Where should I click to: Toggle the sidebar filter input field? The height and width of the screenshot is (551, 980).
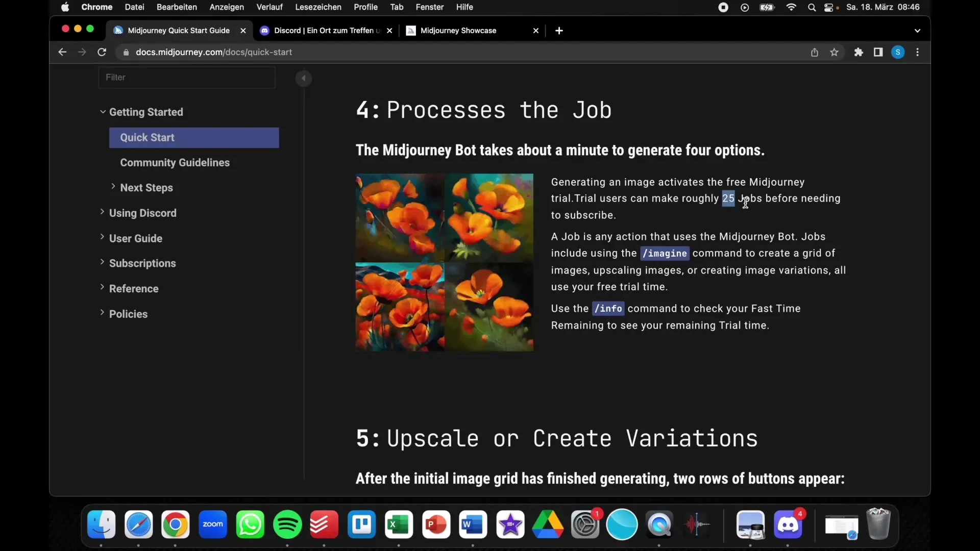tap(188, 77)
